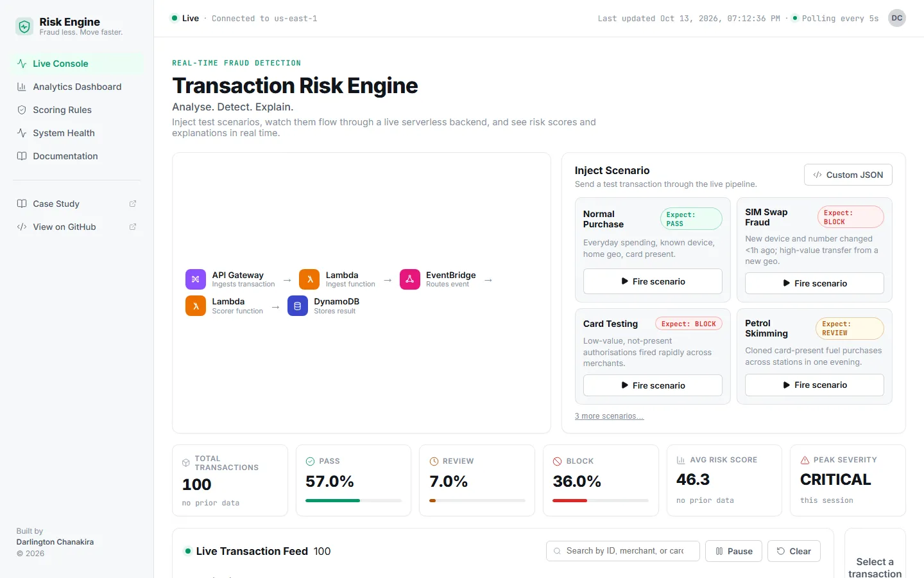Image resolution: width=924 pixels, height=578 pixels.
Task: Click the Last updated timestamp
Action: pos(689,19)
